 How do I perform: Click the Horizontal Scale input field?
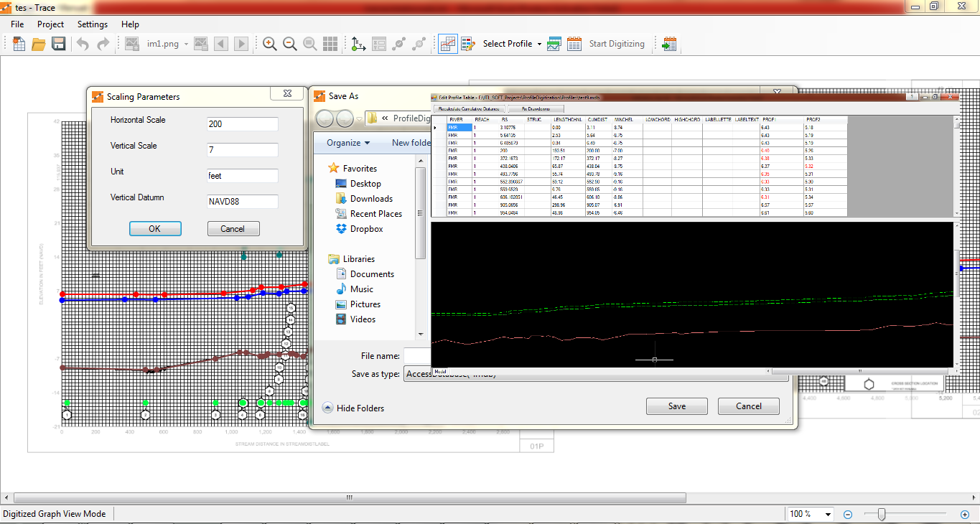(242, 124)
